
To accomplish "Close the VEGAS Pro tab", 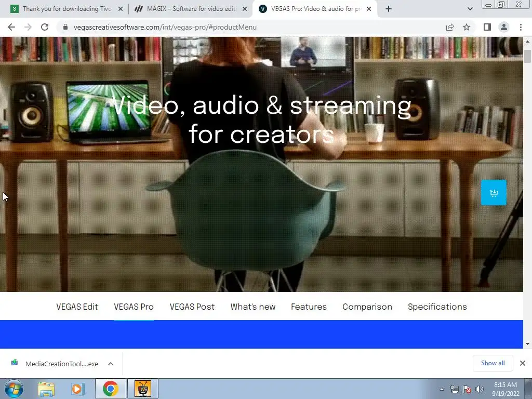I will pyautogui.click(x=369, y=9).
